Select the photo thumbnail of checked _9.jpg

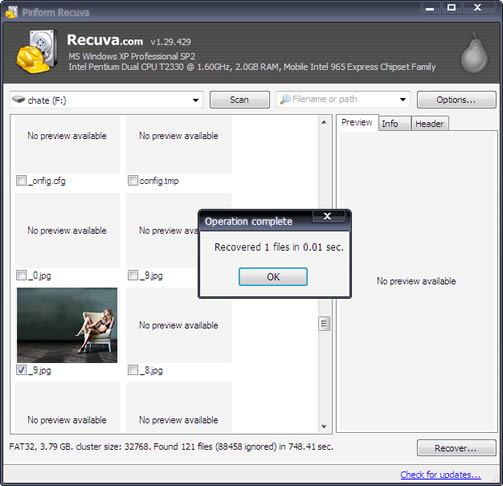(67, 325)
